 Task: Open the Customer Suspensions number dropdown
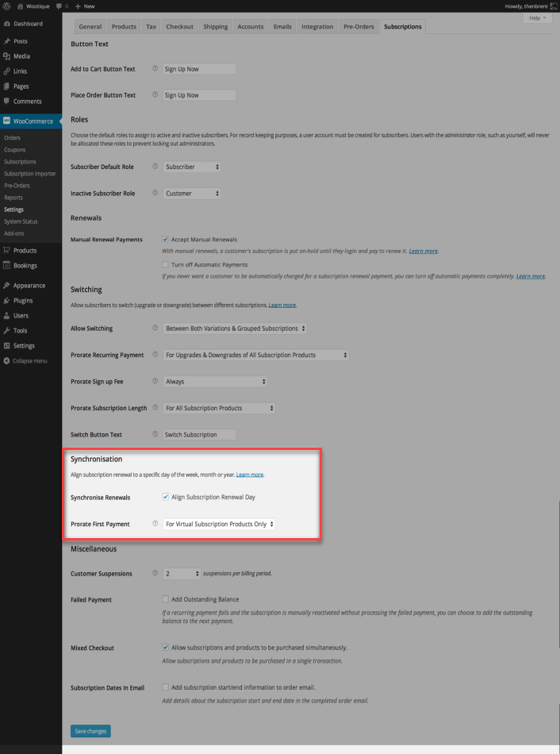(181, 574)
